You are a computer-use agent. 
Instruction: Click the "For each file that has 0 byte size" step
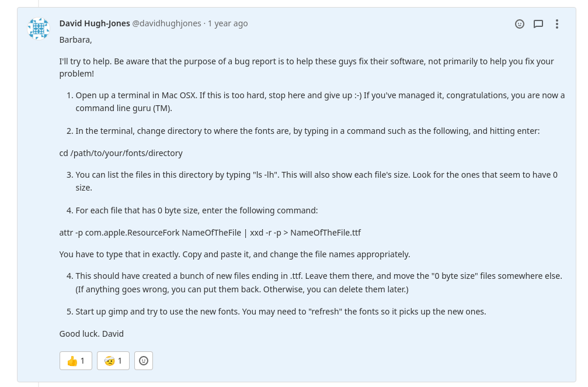pyautogui.click(x=196, y=210)
